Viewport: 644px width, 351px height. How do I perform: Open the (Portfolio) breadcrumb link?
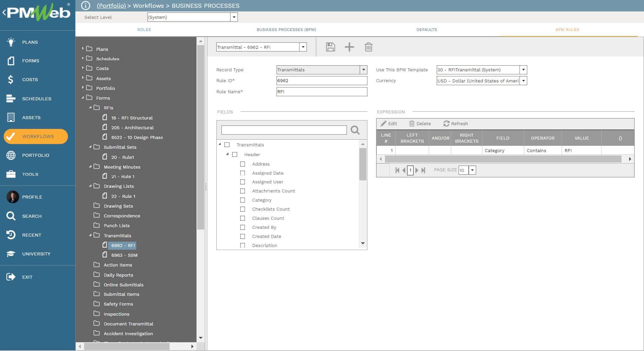click(x=111, y=6)
